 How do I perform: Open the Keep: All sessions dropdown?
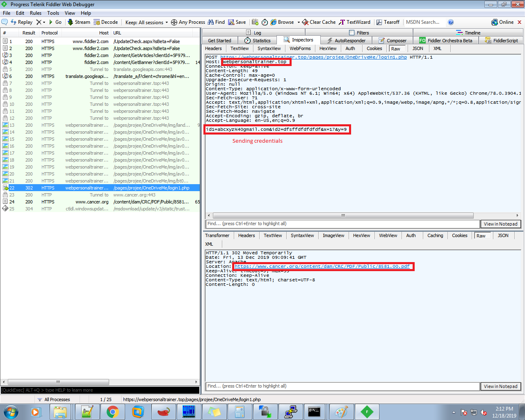pos(146,22)
